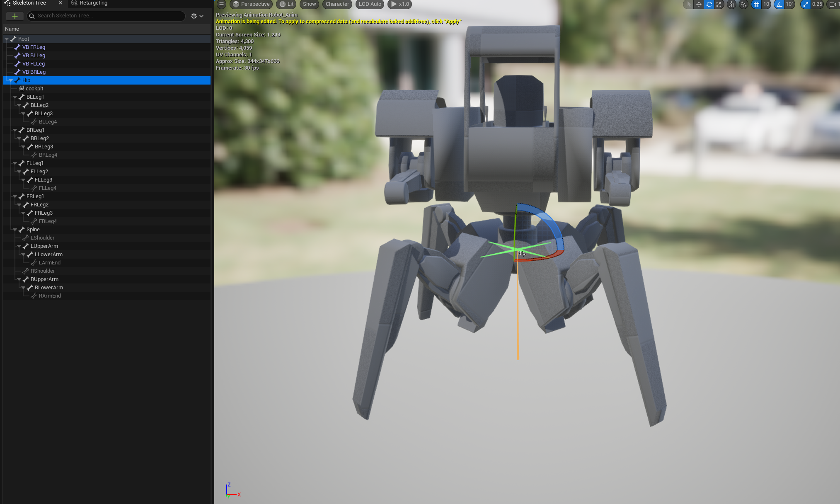Screen dimensions: 840x504
Task: Collapse the Spine bone tree node
Action: click(15, 230)
